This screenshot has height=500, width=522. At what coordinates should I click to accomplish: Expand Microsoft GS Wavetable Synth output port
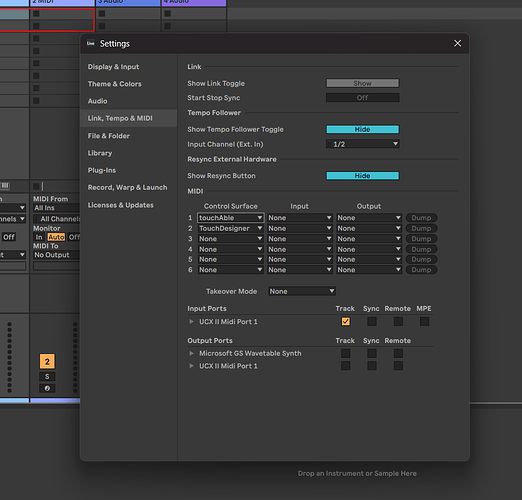pyautogui.click(x=191, y=353)
